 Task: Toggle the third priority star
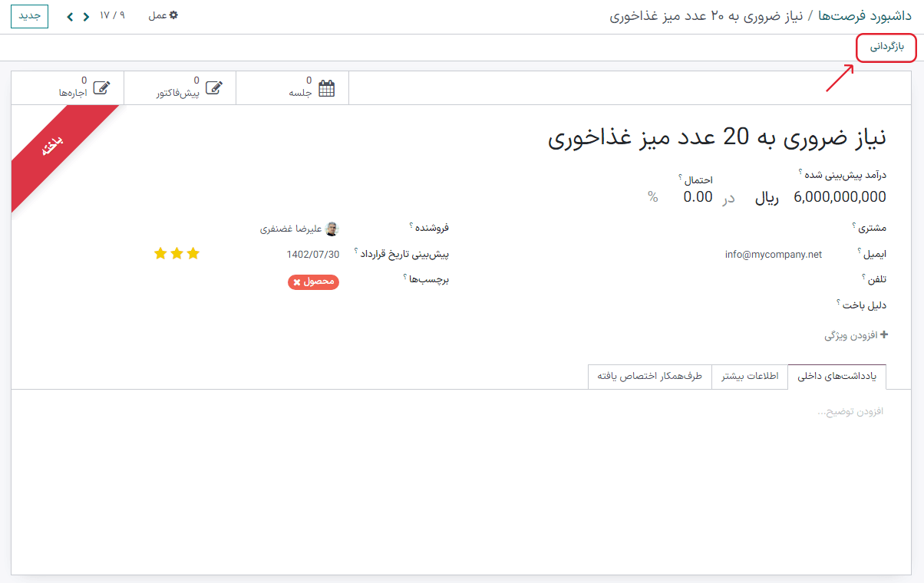pos(160,252)
